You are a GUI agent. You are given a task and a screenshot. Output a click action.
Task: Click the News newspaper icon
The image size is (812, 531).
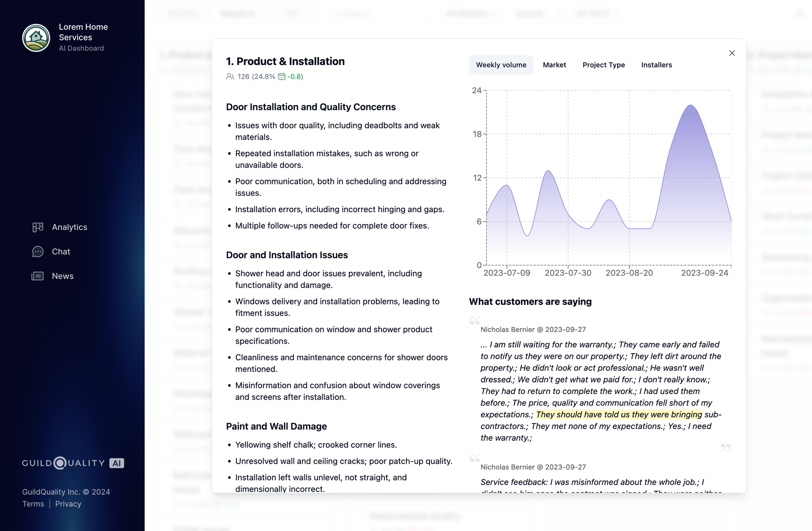38,276
